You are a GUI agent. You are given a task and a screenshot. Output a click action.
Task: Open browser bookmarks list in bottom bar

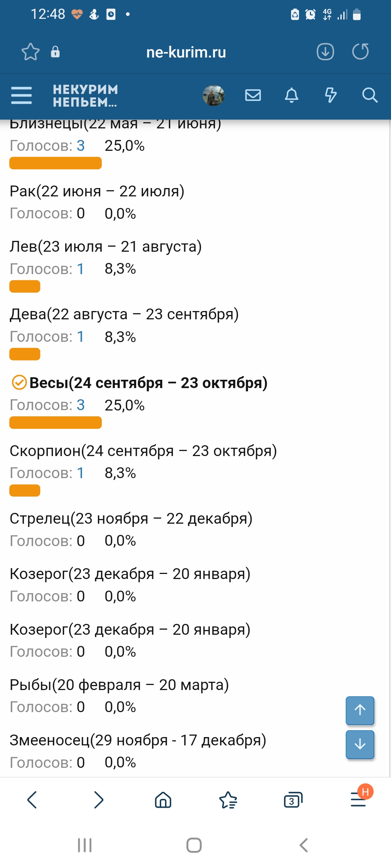(228, 800)
